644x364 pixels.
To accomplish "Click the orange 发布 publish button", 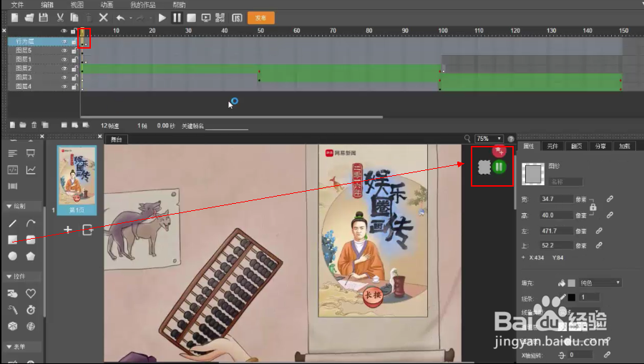I will pyautogui.click(x=260, y=18).
